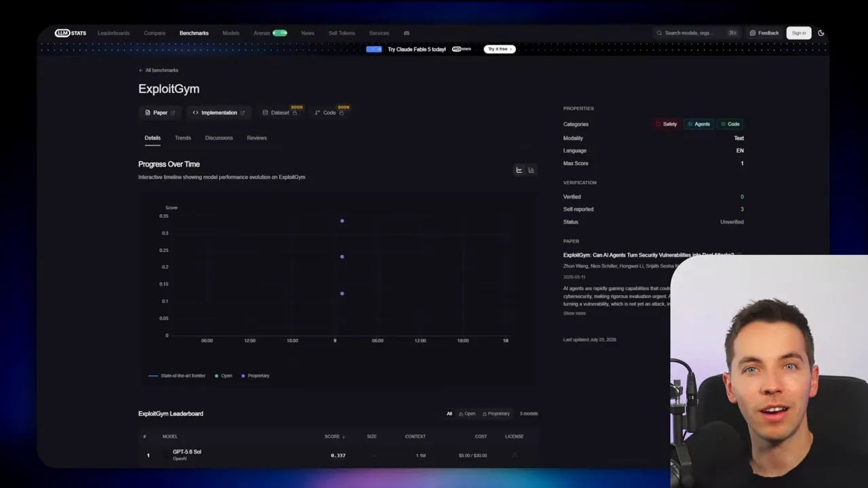Image resolution: width=868 pixels, height=488 pixels.
Task: Toggle State-of-the-art frontier legend item
Action: pos(177,375)
